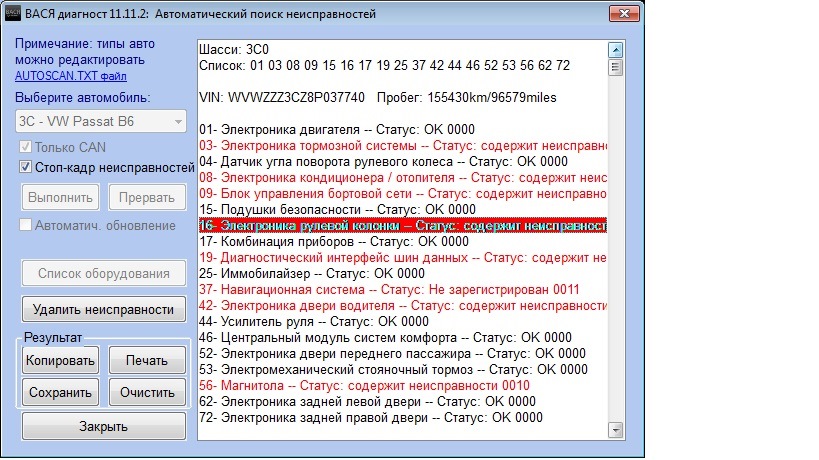Select row 08- Электроника кондиционера / отопителя
The height and width of the screenshot is (460, 819).
pyautogui.click(x=403, y=178)
